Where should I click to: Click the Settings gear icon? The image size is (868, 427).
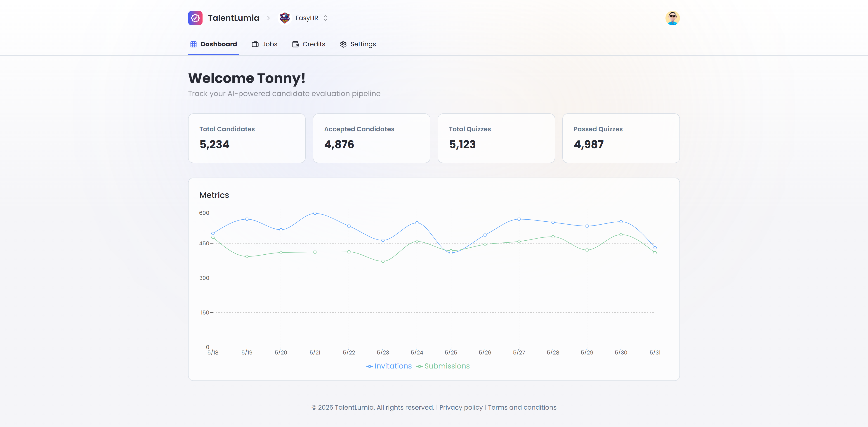(x=343, y=44)
